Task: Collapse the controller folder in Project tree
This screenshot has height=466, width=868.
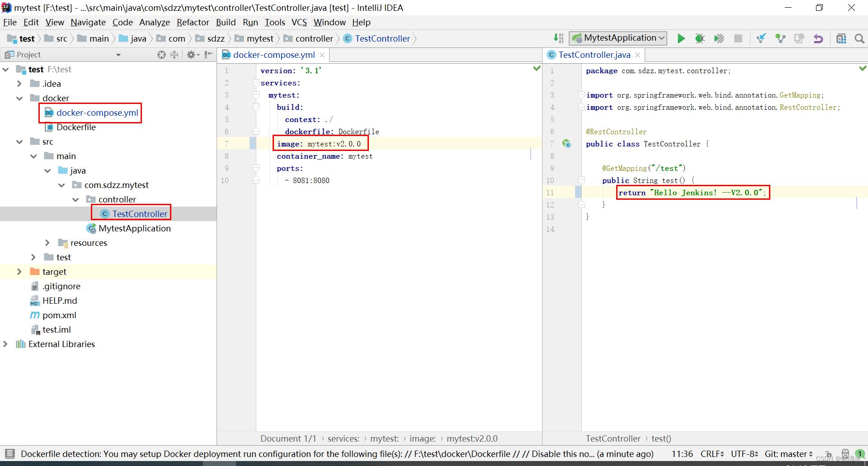Action: point(76,199)
